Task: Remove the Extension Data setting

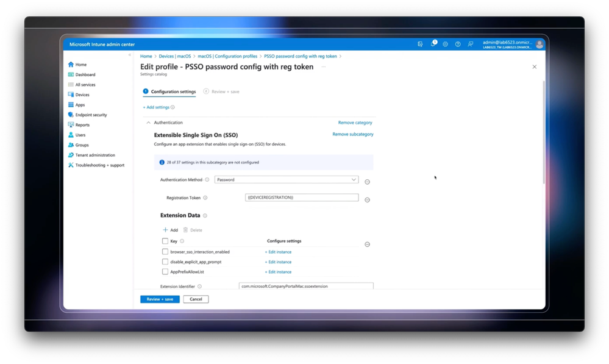Action: [x=367, y=244]
